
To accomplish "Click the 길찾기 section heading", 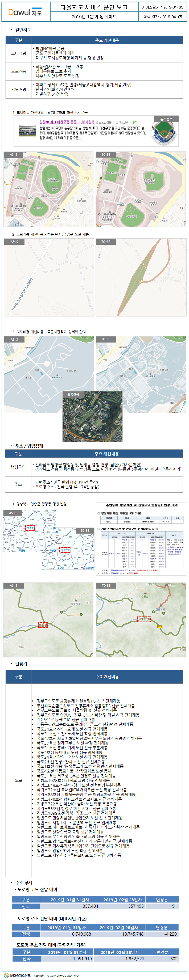I will 21,664.
